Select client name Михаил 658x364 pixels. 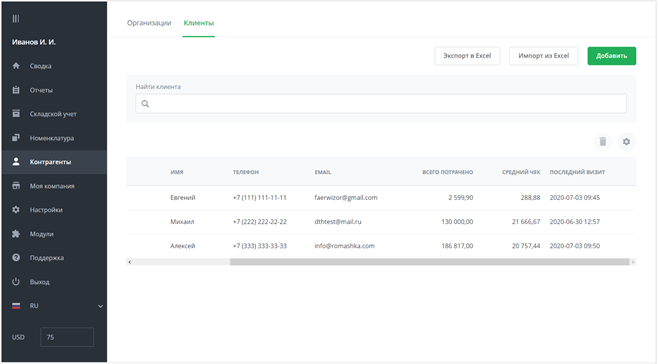182,222
